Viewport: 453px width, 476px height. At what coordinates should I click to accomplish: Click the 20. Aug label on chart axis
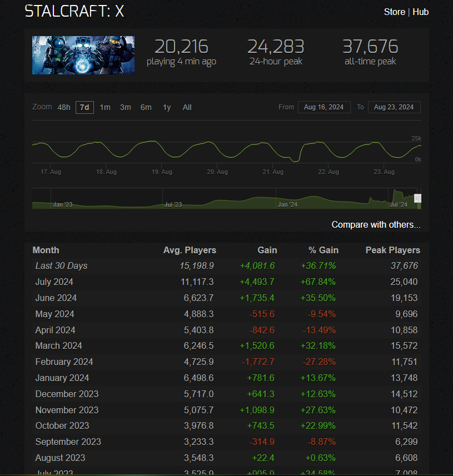pos(217,172)
